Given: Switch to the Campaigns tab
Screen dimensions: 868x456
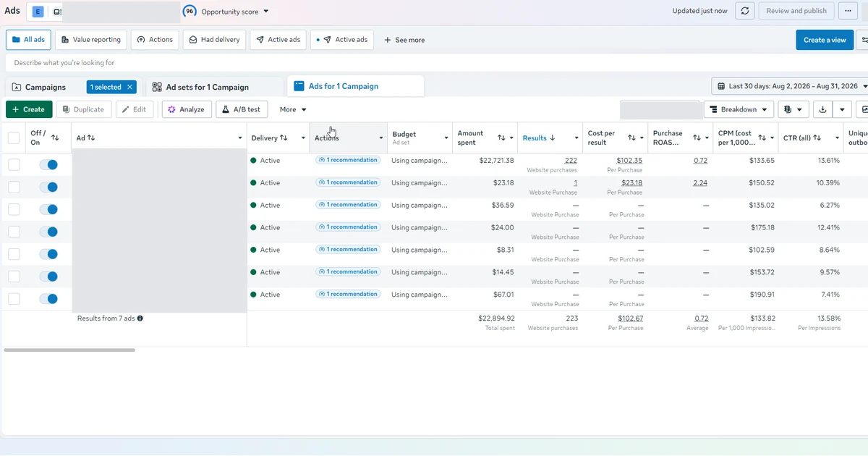Looking at the screenshot, I should 45,87.
